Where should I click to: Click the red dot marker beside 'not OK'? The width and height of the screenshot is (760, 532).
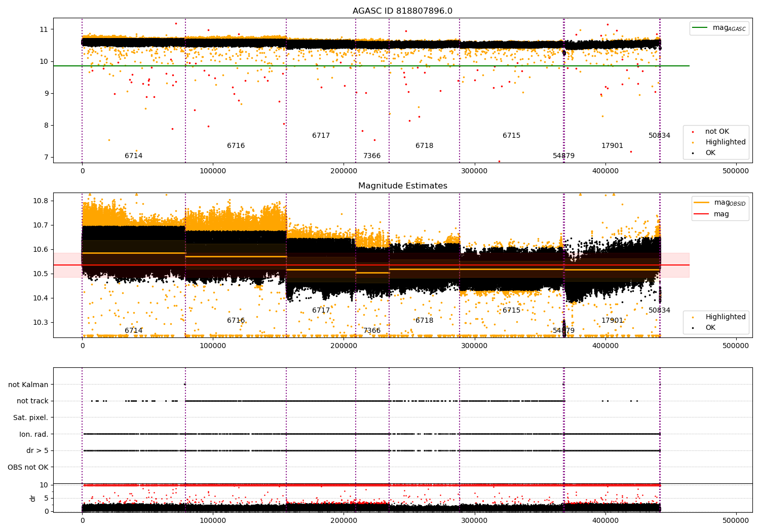coord(693,132)
